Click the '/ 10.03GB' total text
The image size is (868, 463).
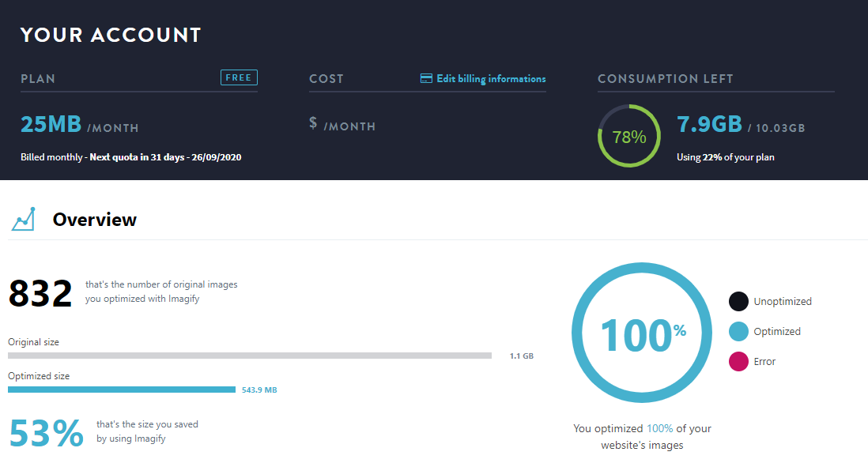(776, 128)
